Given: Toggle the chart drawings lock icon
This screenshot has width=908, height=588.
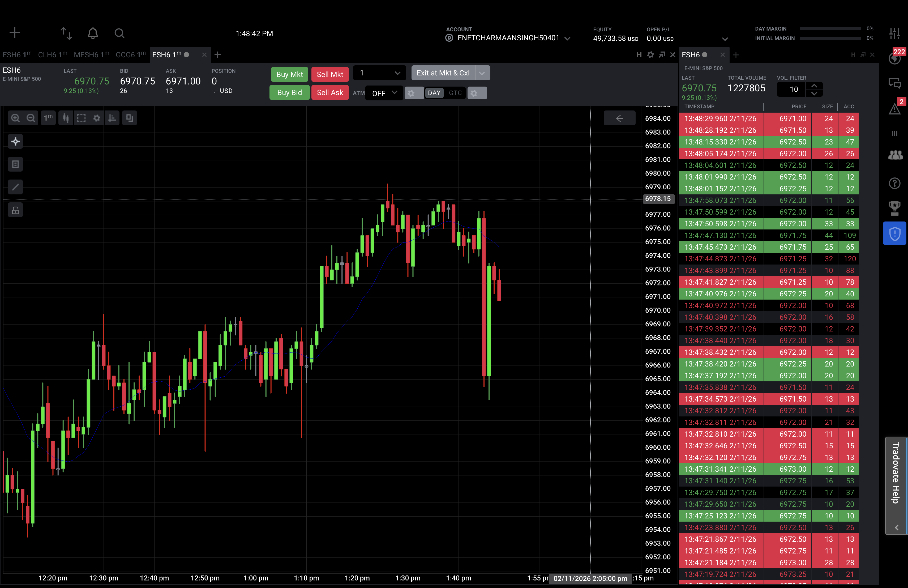Looking at the screenshot, I should coord(15,210).
